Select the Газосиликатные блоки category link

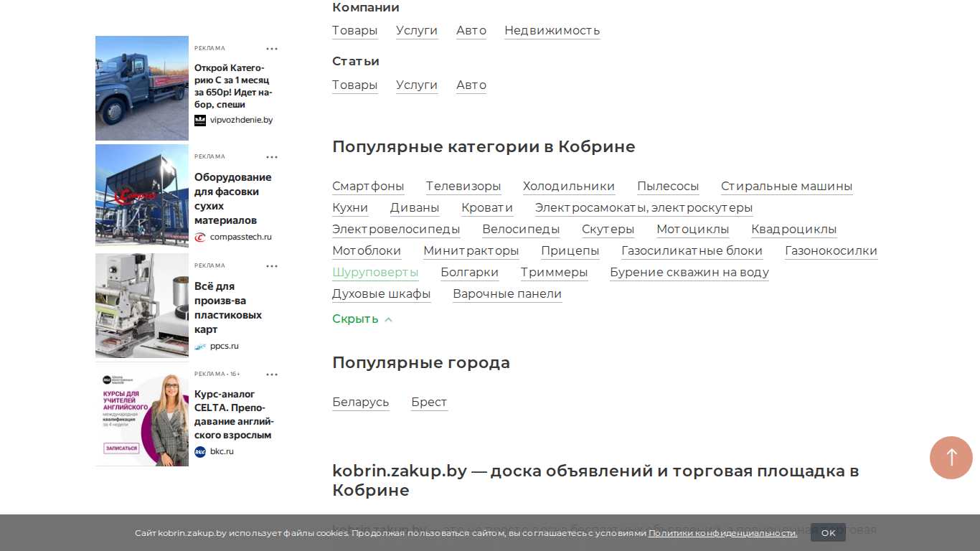point(692,251)
